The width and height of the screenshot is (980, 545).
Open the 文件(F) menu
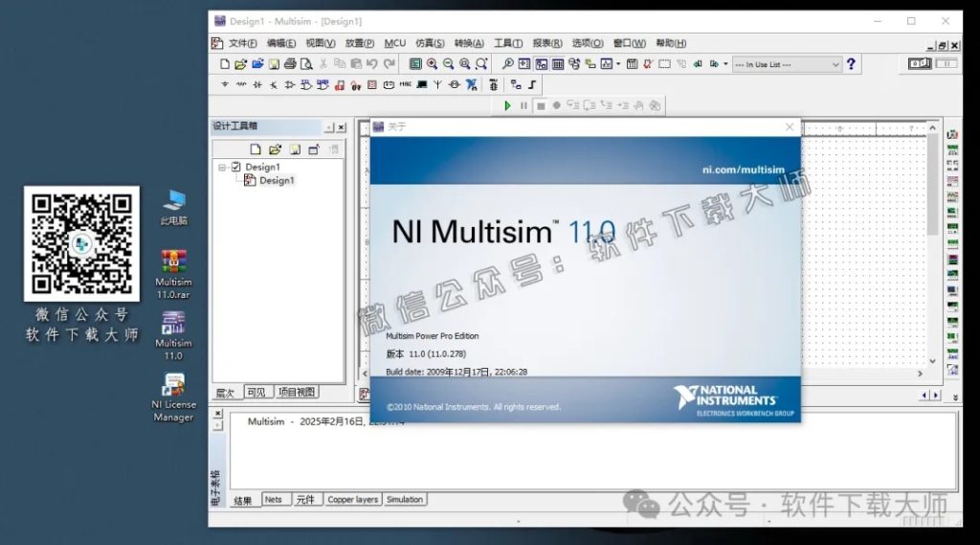(242, 43)
